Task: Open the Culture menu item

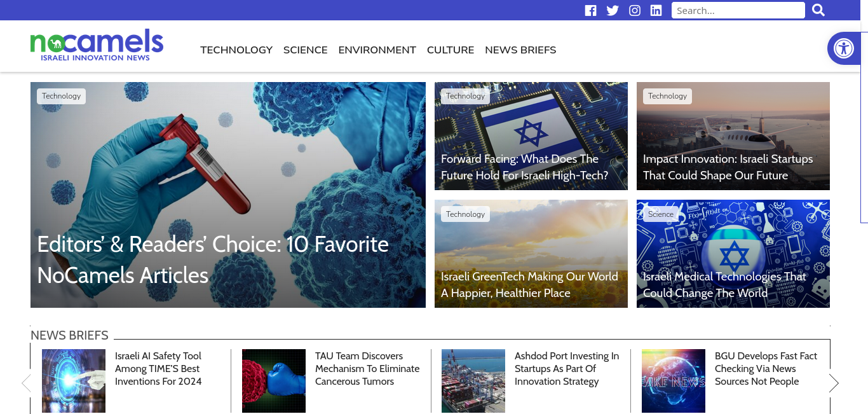Action: [451, 50]
